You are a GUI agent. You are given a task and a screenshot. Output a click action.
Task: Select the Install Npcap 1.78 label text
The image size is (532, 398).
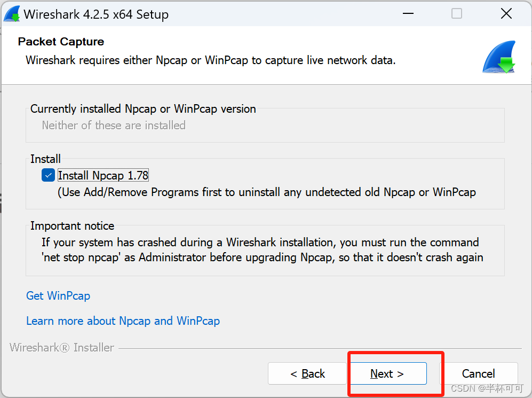tap(103, 176)
